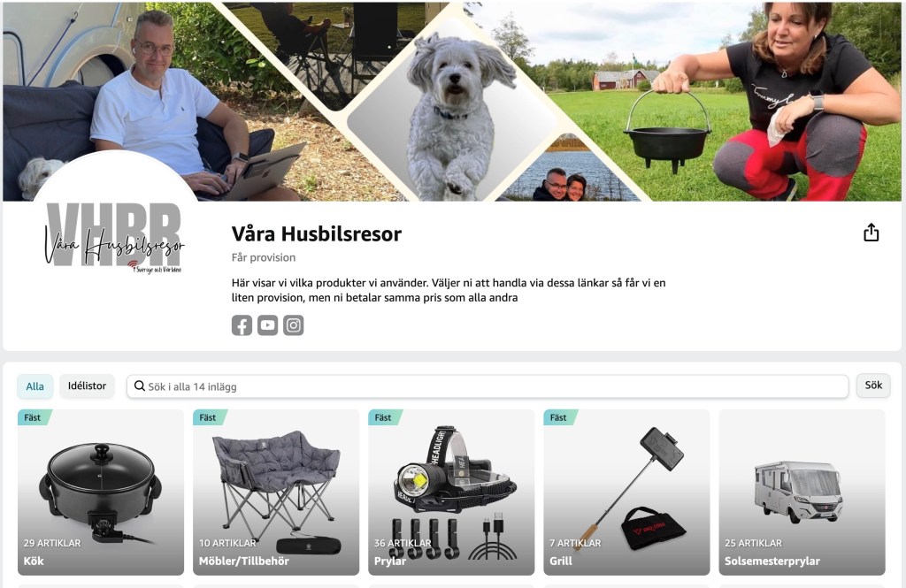Click the magnifying glass search icon
Screen dimensions: 906x588
tap(139, 386)
